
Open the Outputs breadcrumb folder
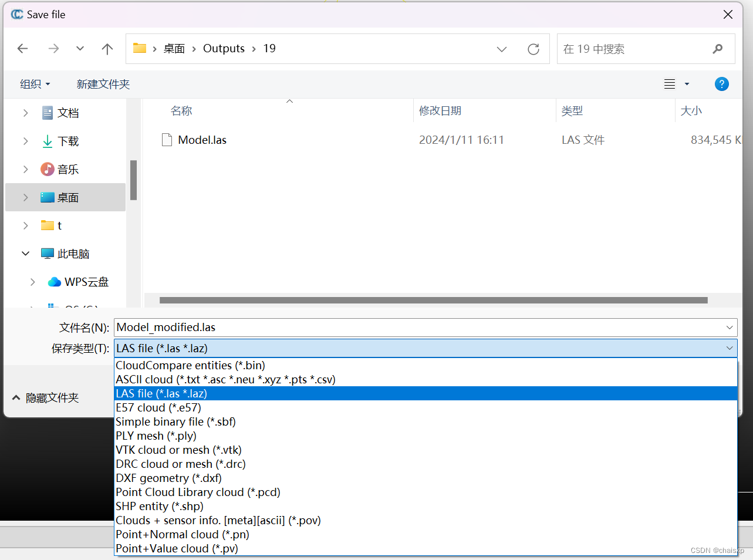tap(223, 49)
